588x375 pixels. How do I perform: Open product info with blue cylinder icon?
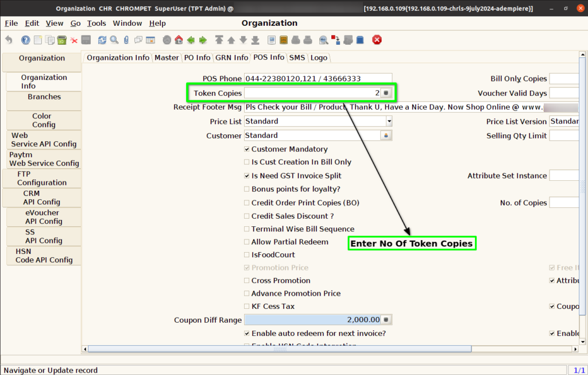pyautogui.click(x=360, y=40)
